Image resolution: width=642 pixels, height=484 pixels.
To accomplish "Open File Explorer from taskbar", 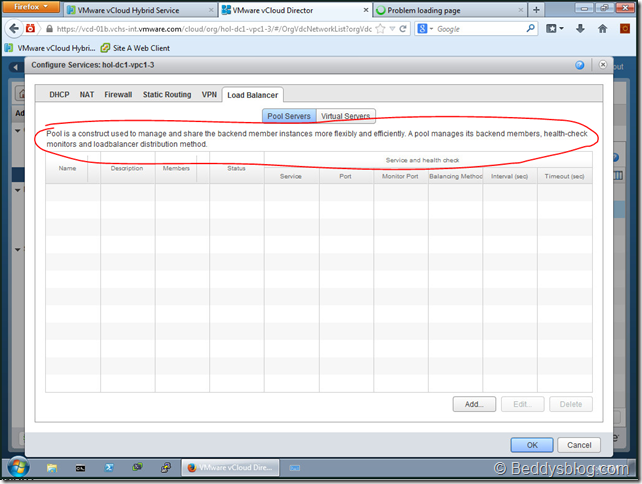I will click(x=52, y=468).
